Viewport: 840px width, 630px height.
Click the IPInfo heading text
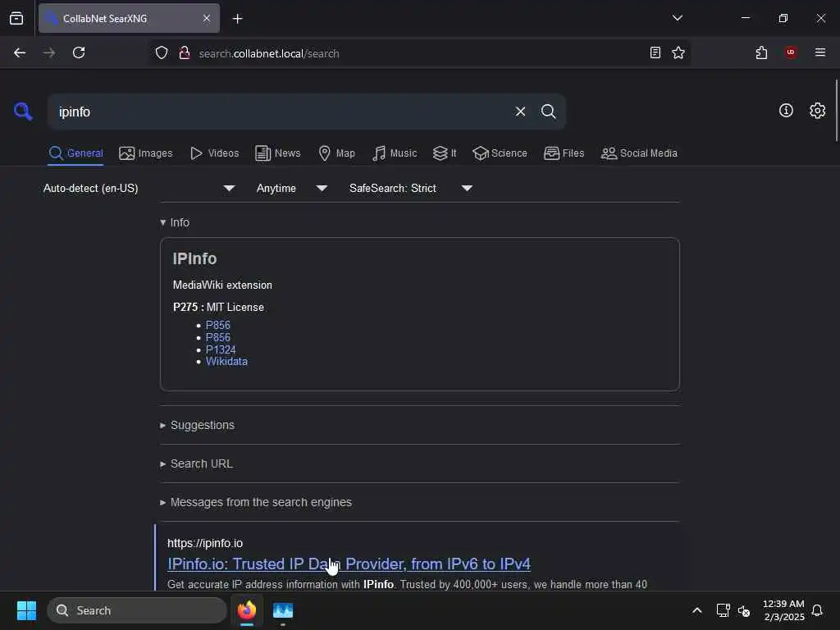194,258
